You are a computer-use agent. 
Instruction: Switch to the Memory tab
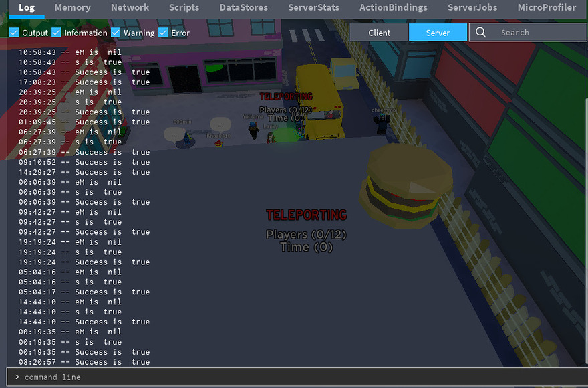(x=72, y=7)
